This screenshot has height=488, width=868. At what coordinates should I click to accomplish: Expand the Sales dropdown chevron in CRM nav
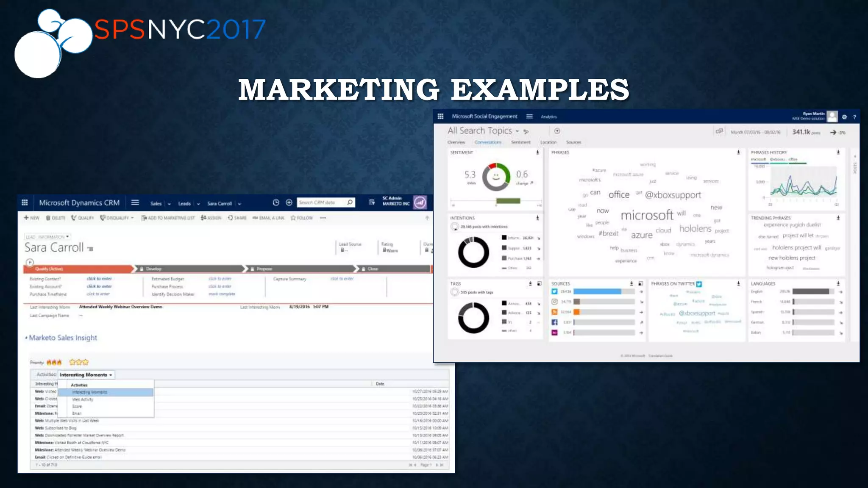tap(169, 204)
